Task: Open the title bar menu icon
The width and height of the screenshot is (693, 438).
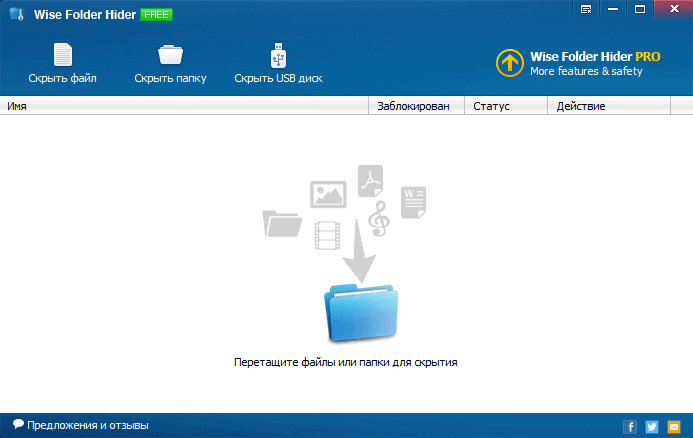Action: pyautogui.click(x=586, y=9)
